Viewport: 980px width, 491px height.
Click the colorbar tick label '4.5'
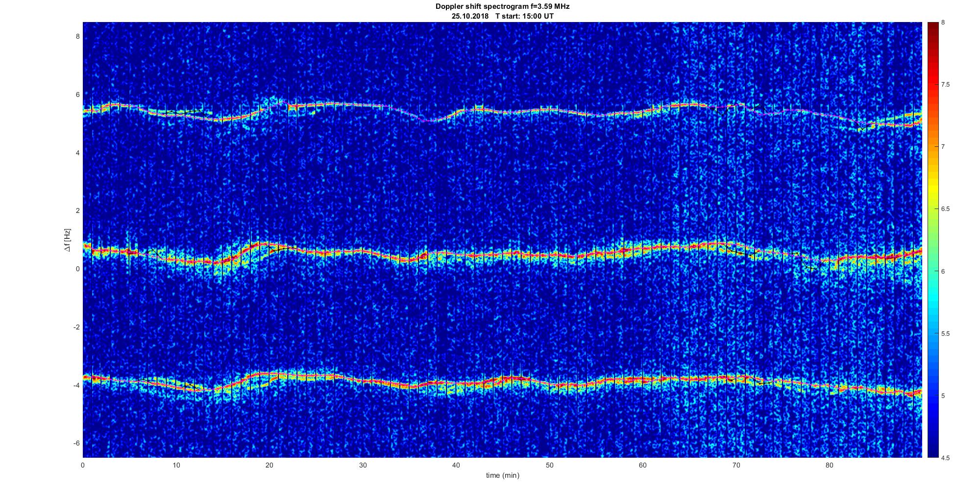(946, 458)
